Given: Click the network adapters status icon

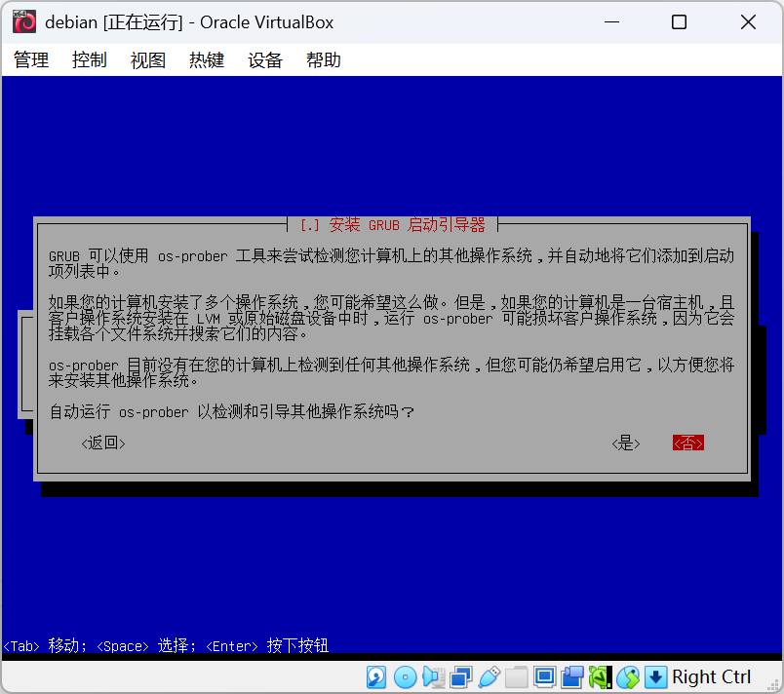Looking at the screenshot, I should [x=461, y=677].
